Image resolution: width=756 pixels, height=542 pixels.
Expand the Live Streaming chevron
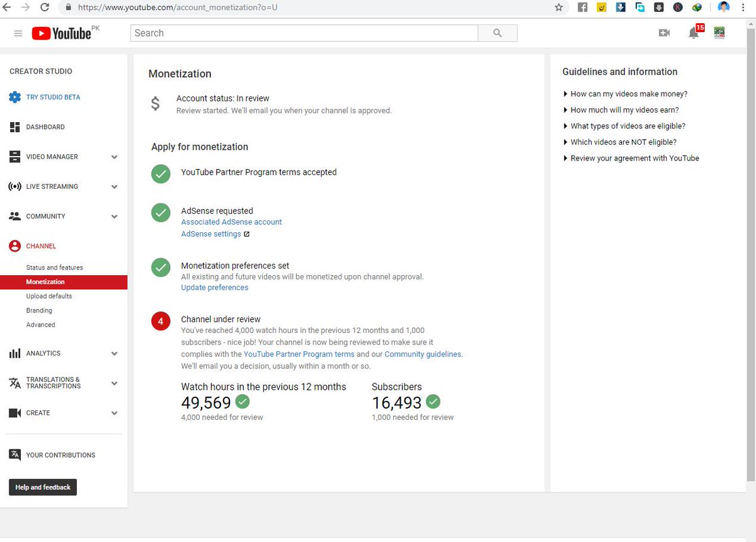point(114,187)
